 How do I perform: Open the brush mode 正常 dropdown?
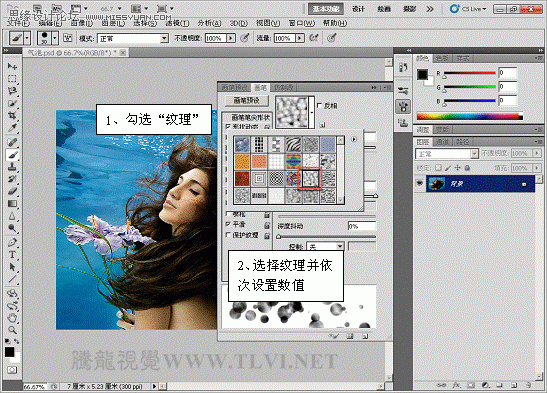[x=133, y=38]
